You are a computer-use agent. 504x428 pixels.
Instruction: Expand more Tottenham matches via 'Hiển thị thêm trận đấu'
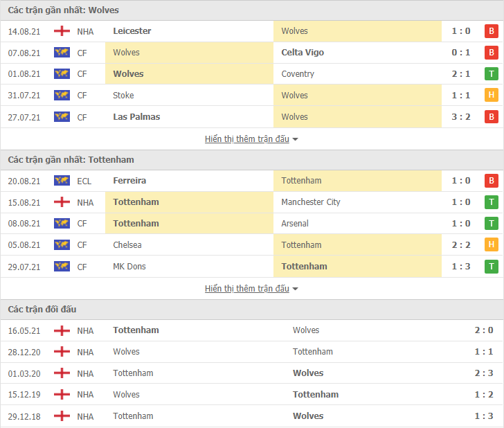[x=247, y=288]
